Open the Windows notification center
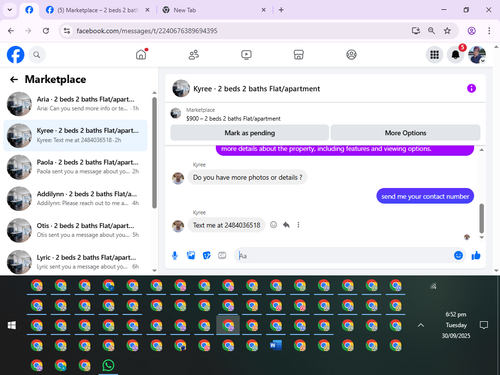This screenshot has width=500, height=375. 484,325
